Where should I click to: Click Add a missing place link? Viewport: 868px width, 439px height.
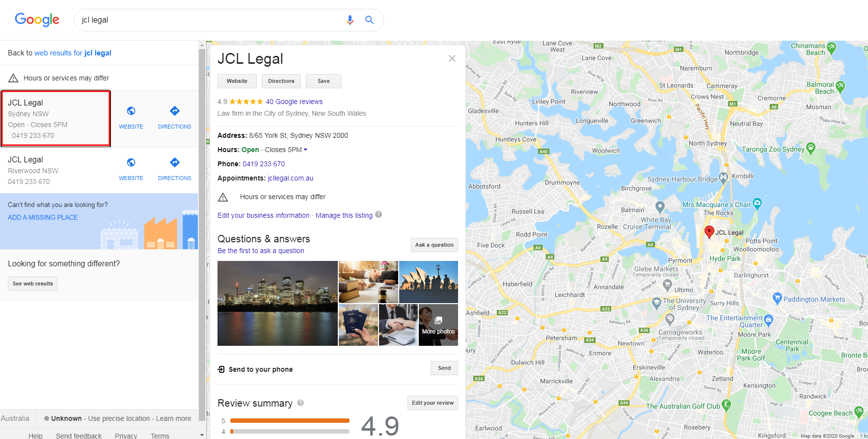[43, 217]
